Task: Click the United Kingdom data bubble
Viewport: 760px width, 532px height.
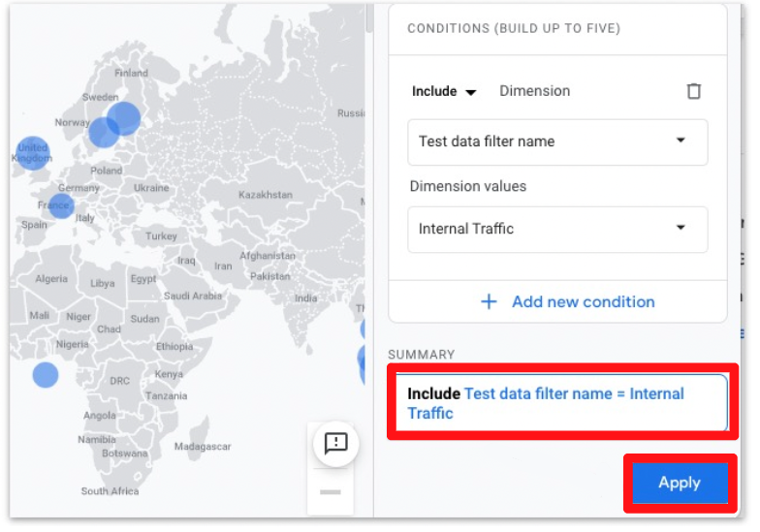Action: pyautogui.click(x=32, y=153)
